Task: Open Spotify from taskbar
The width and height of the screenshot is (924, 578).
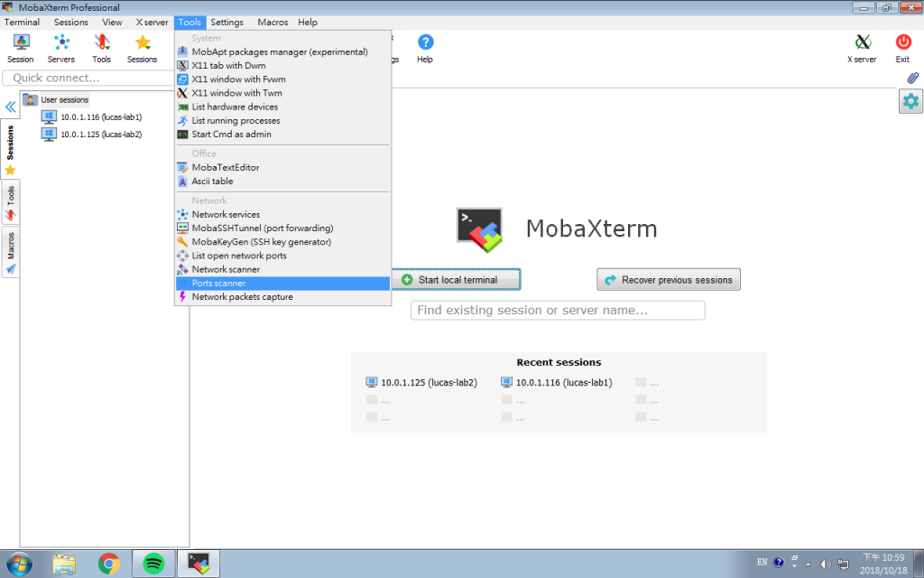Action: [153, 564]
